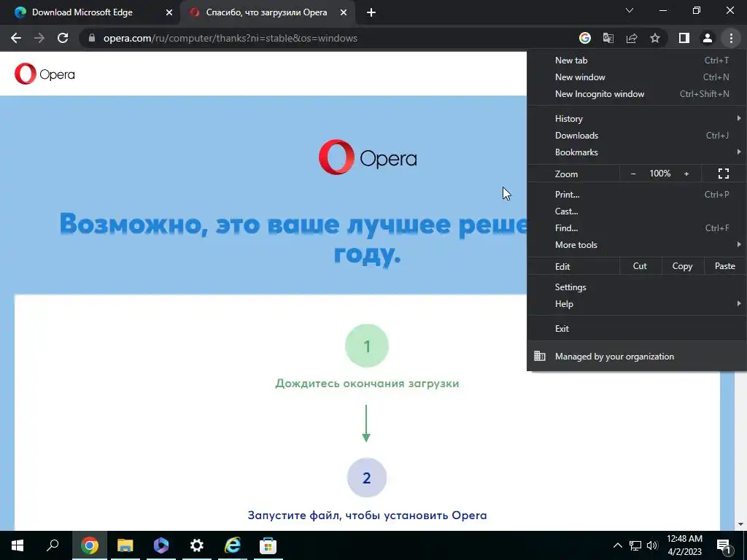Click the taskbar clock showing 12:48 AM
The height and width of the screenshot is (560, 747).
click(x=684, y=545)
